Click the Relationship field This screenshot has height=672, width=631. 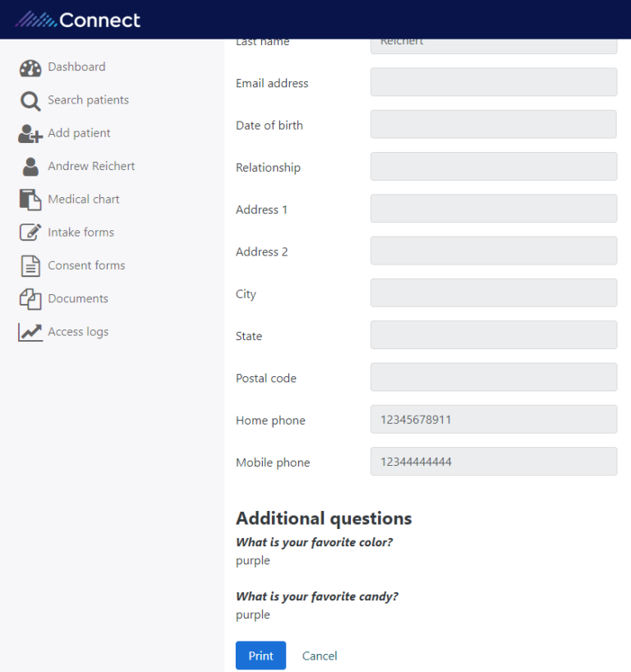[x=494, y=166]
